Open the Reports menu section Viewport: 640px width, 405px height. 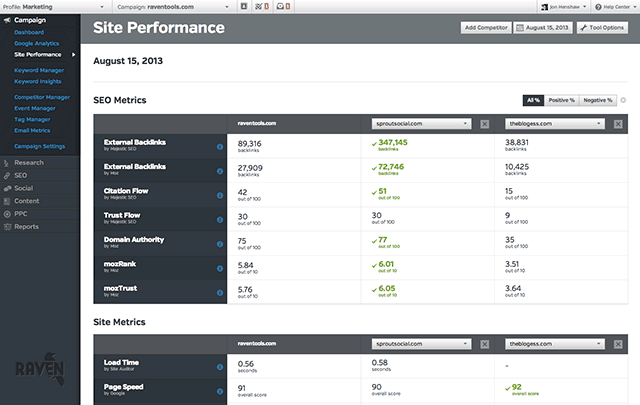(40, 227)
